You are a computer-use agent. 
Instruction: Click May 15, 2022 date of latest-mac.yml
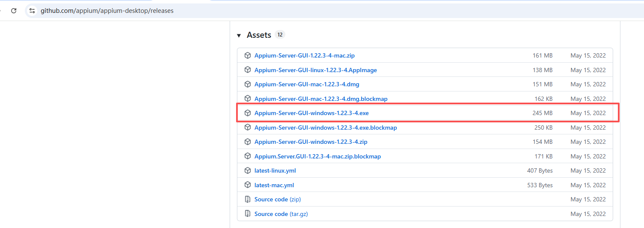pyautogui.click(x=588, y=185)
